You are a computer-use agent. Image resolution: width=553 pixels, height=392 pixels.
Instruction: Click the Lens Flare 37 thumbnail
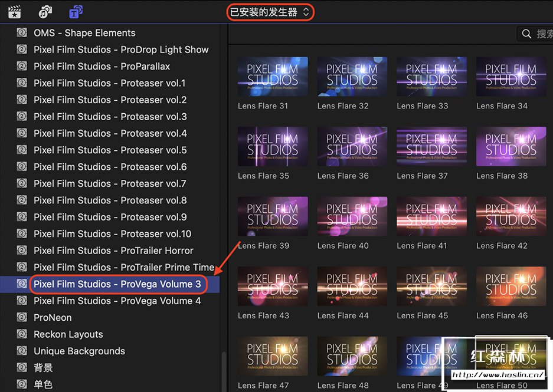coord(431,146)
